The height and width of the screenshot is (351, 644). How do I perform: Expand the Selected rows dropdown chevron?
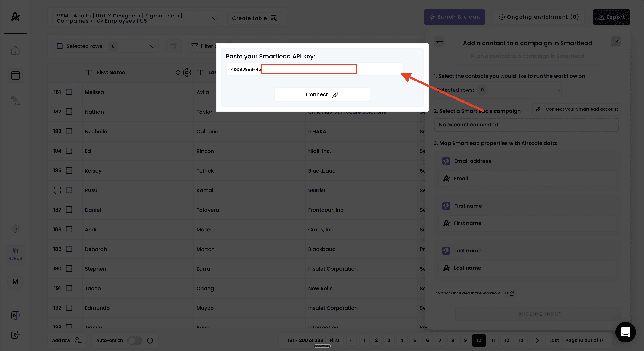[x=153, y=46]
